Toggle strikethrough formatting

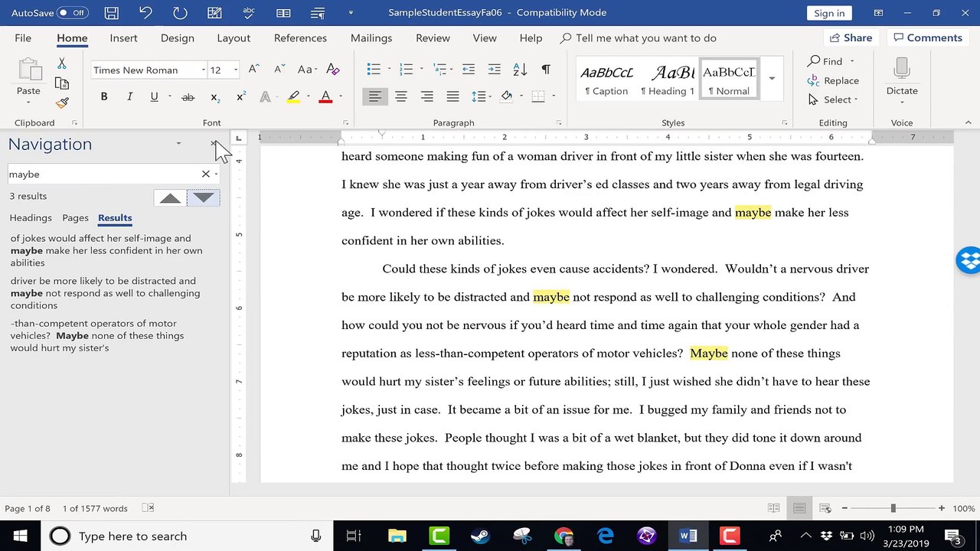188,97
